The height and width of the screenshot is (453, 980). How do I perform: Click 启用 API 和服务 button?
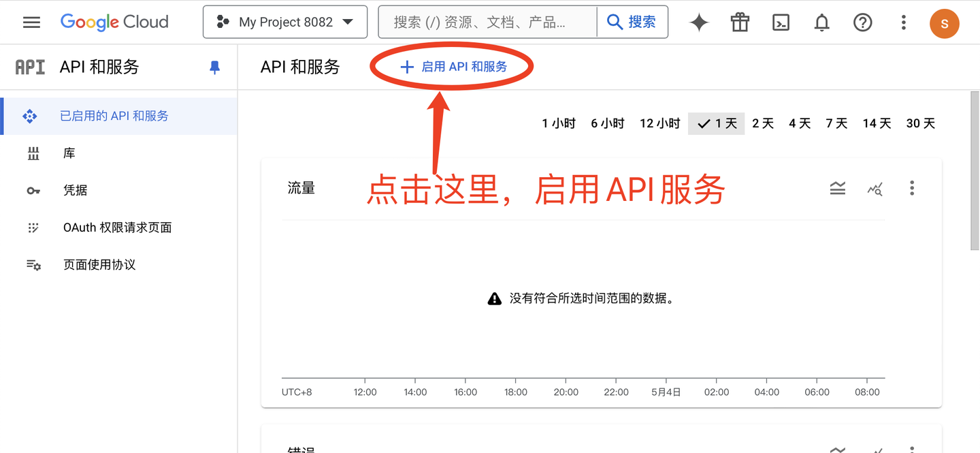454,67
